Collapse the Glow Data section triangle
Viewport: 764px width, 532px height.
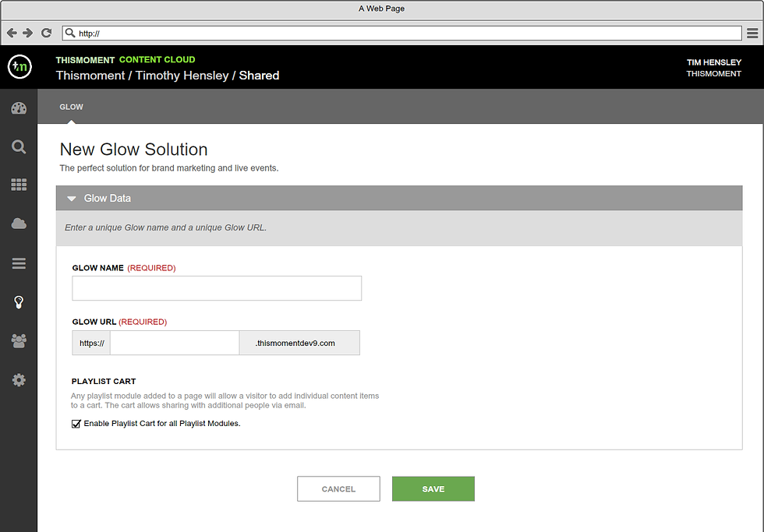[72, 199]
